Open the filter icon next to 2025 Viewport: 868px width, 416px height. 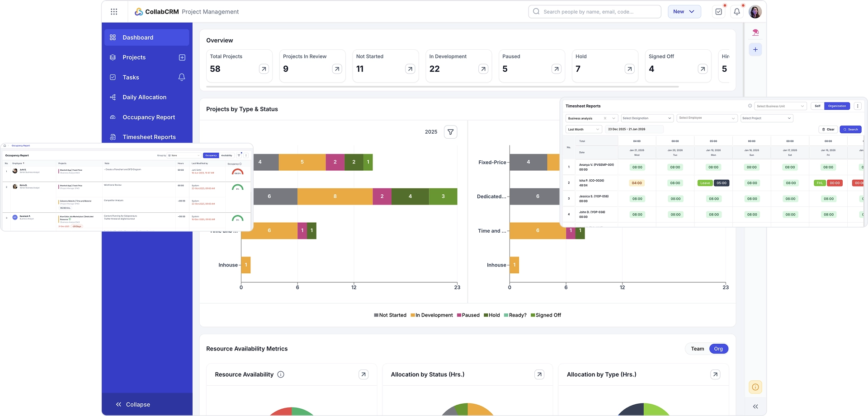click(x=450, y=132)
